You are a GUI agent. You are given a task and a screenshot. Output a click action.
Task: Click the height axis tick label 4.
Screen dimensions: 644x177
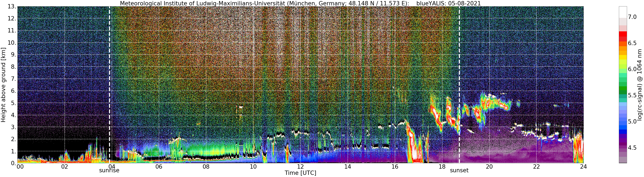tap(14, 115)
